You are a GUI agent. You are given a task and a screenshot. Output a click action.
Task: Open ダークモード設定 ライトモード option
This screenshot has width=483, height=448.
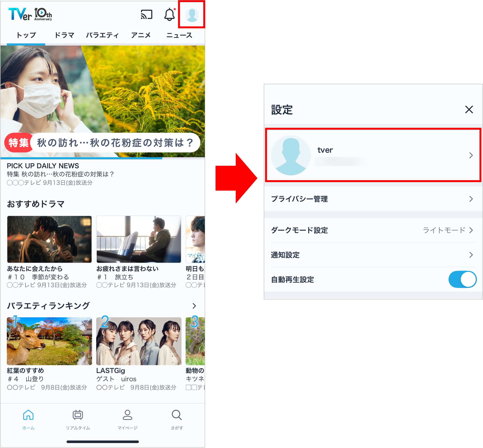coord(373,230)
